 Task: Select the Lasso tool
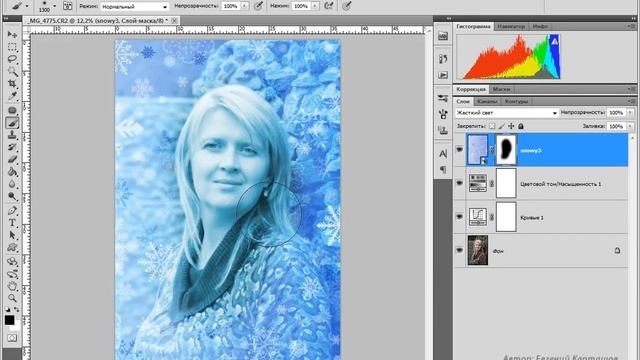coord(12,59)
